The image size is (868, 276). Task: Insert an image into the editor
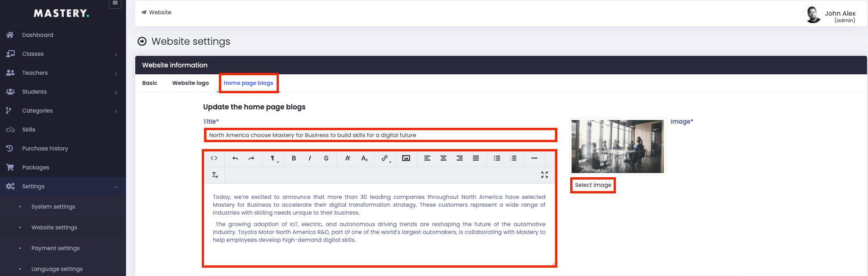(406, 158)
